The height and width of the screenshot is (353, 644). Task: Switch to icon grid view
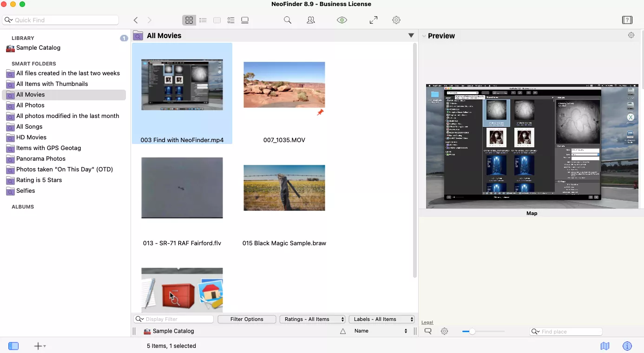[x=189, y=20]
